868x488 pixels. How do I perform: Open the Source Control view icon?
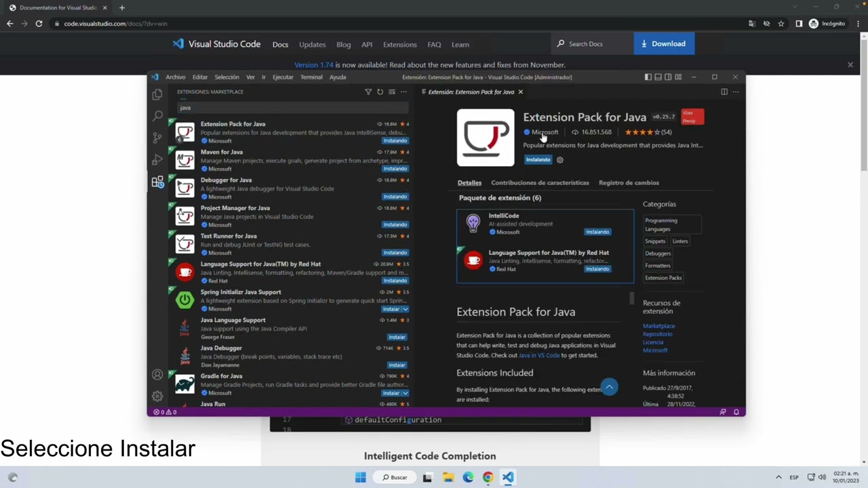click(x=157, y=138)
